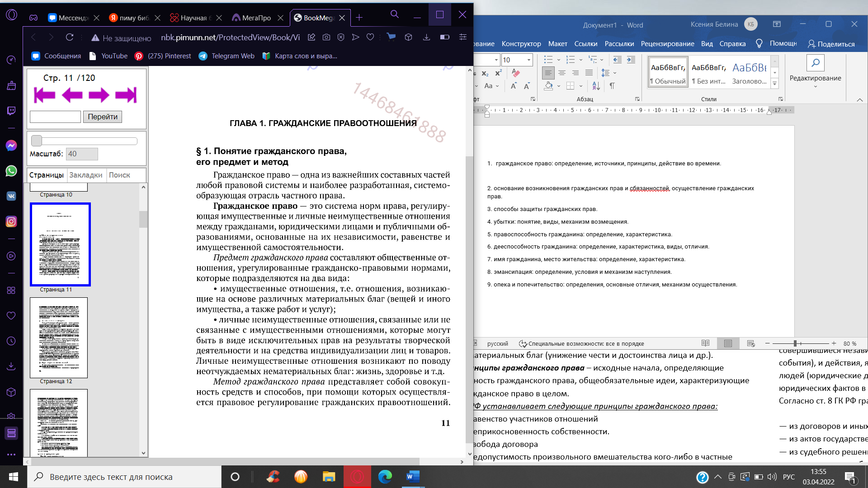Image resolution: width=868 pixels, height=488 pixels.
Task: Switch to Закладки tab in book viewer
Action: [86, 175]
